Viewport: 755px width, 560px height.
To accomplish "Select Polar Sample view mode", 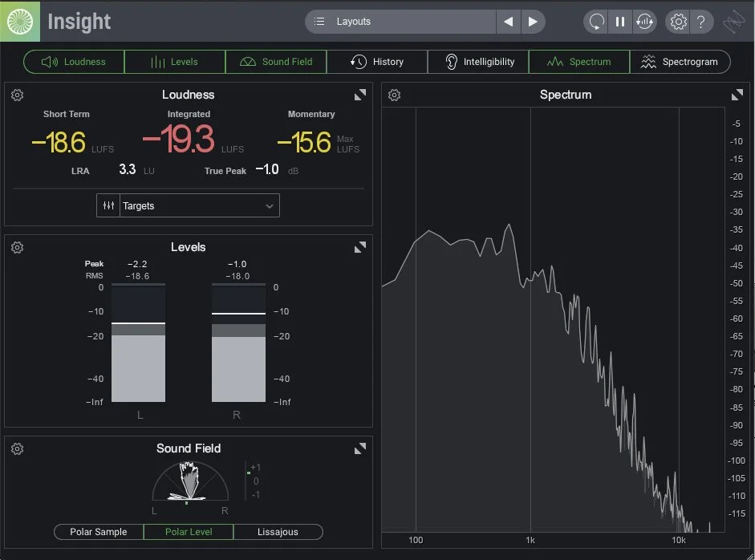I will 99,532.
